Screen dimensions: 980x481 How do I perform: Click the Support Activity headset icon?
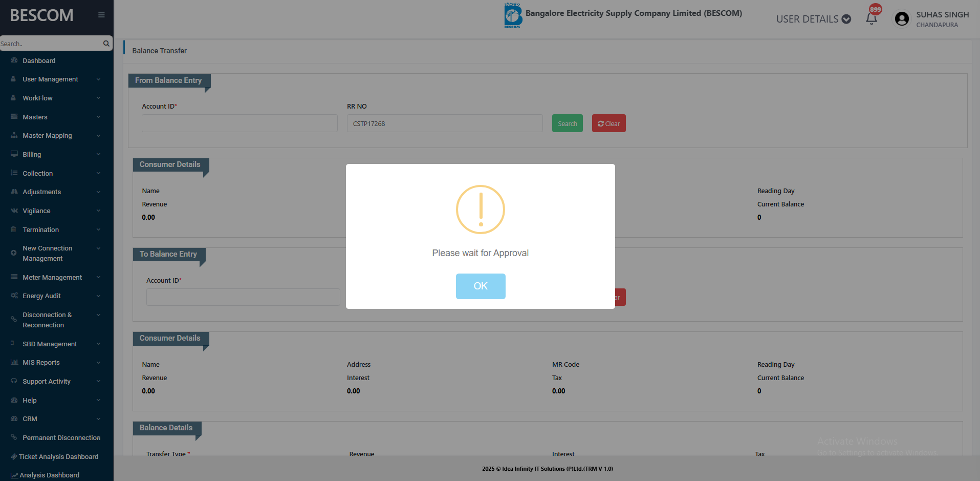tap(14, 381)
